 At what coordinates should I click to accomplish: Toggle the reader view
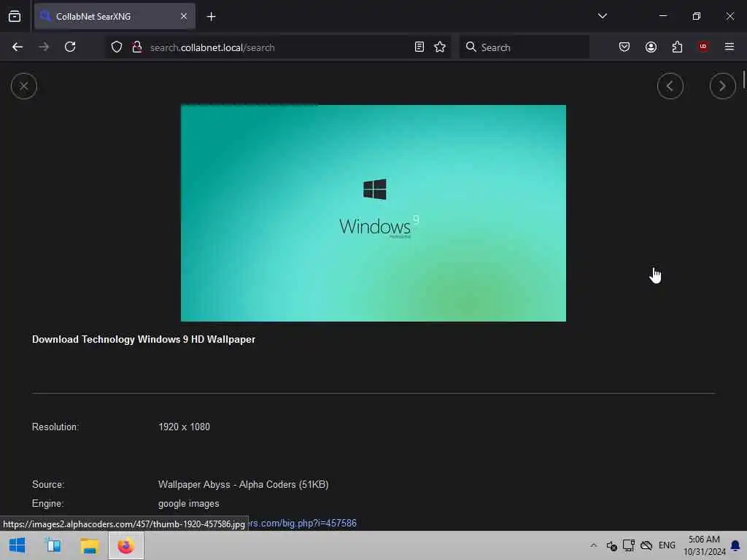coord(419,47)
